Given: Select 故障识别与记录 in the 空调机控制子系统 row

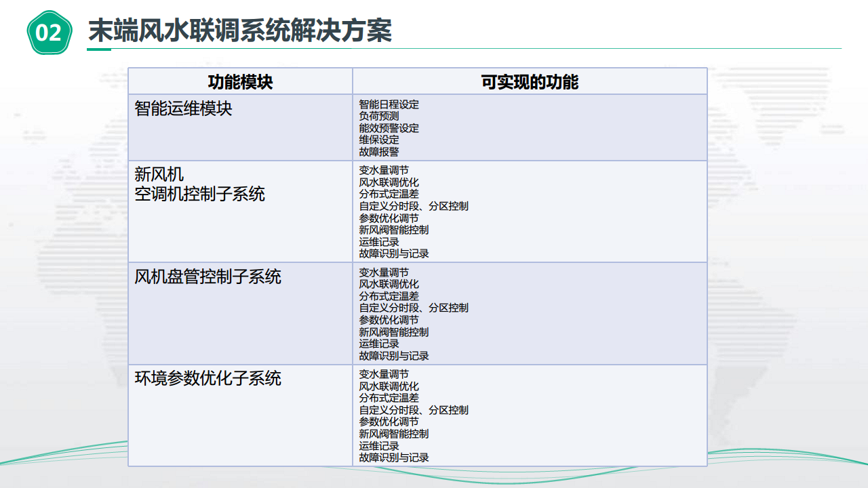Looking at the screenshot, I should coord(394,253).
